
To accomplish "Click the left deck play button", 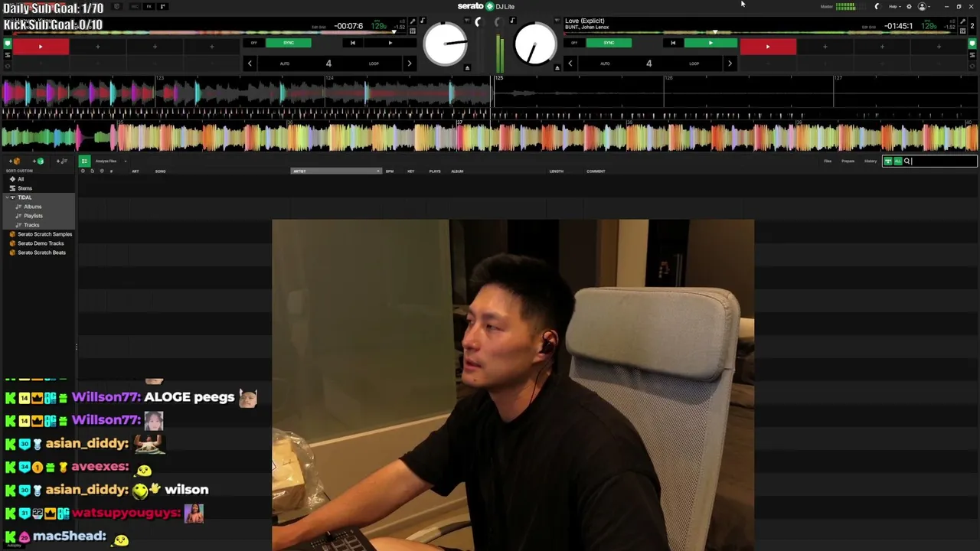I will pyautogui.click(x=390, y=43).
